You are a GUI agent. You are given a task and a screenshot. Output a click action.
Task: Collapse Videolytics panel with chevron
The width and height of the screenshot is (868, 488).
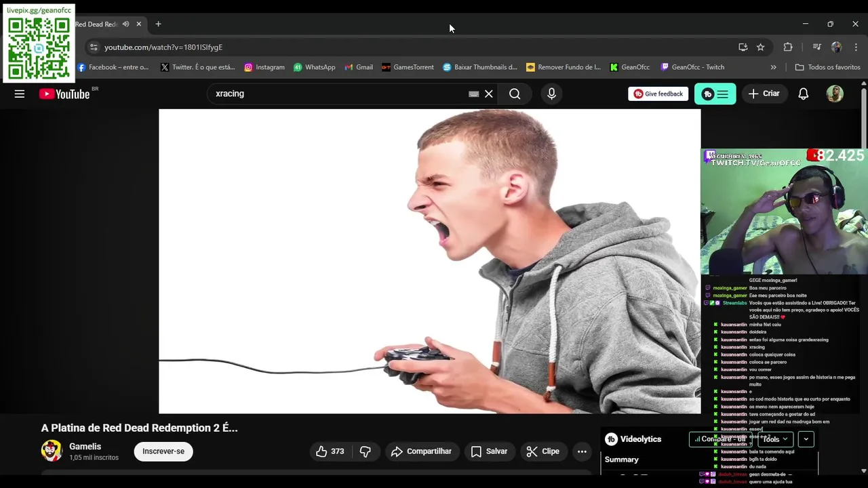click(x=806, y=439)
